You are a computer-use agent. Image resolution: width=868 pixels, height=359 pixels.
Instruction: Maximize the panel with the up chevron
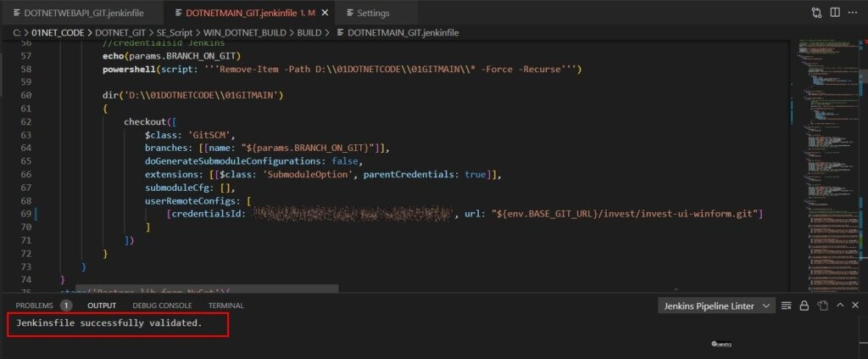840,306
